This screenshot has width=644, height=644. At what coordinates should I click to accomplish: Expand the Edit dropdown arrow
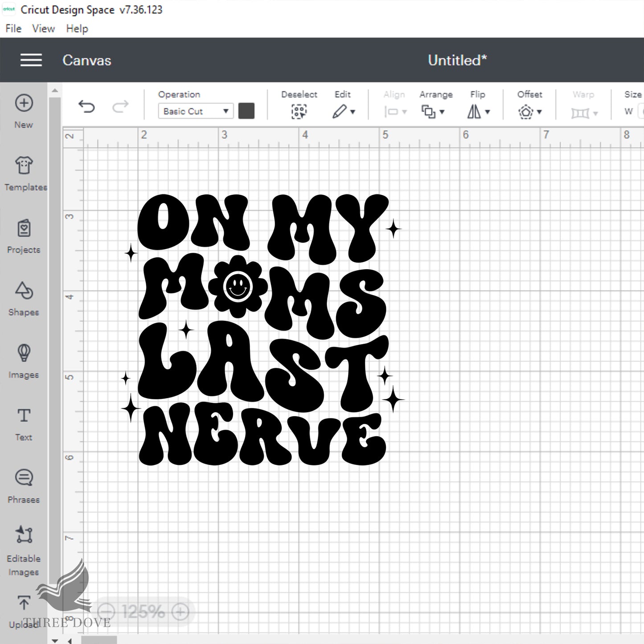click(x=353, y=112)
